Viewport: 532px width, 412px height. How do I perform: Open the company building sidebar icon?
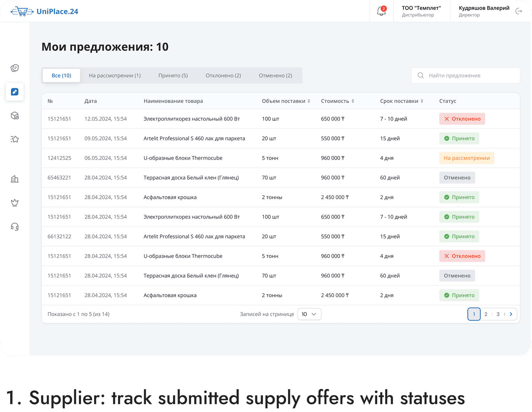pos(15,179)
